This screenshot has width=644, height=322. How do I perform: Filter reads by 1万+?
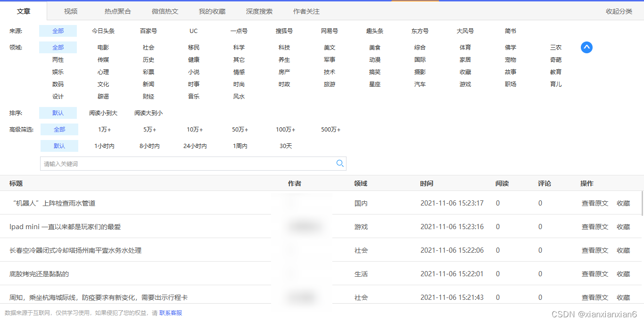105,130
